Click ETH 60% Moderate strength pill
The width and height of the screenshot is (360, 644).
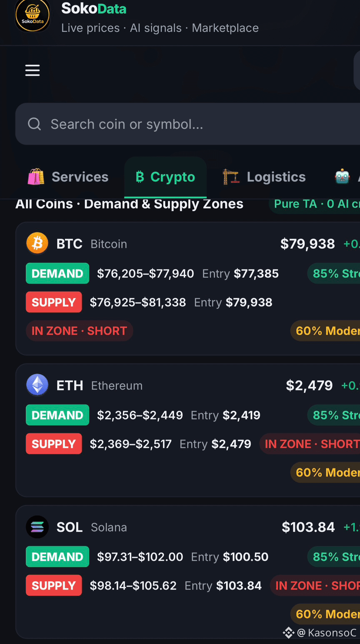point(325,472)
